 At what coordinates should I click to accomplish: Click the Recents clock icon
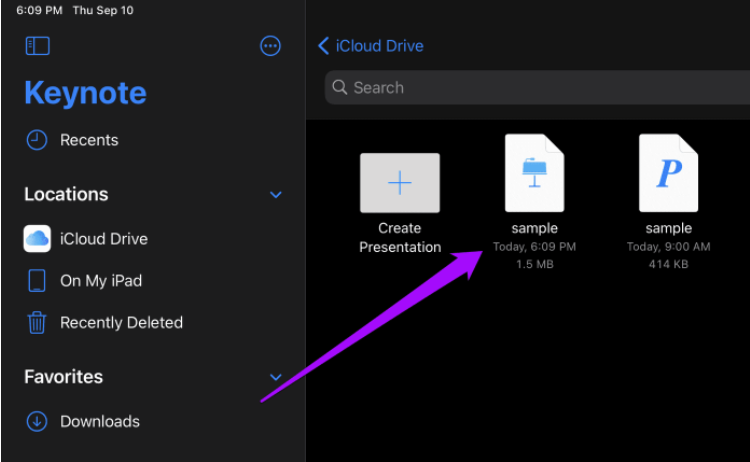(x=37, y=140)
